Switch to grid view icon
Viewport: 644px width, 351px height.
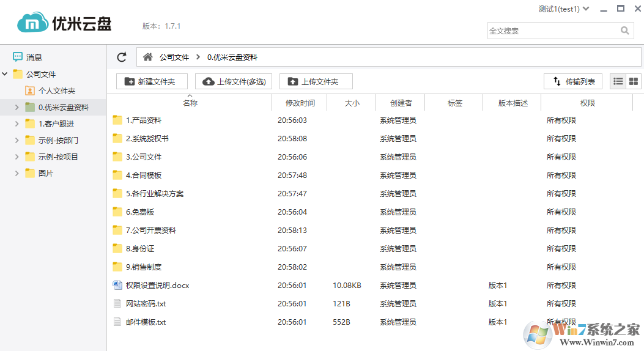pyautogui.click(x=634, y=81)
